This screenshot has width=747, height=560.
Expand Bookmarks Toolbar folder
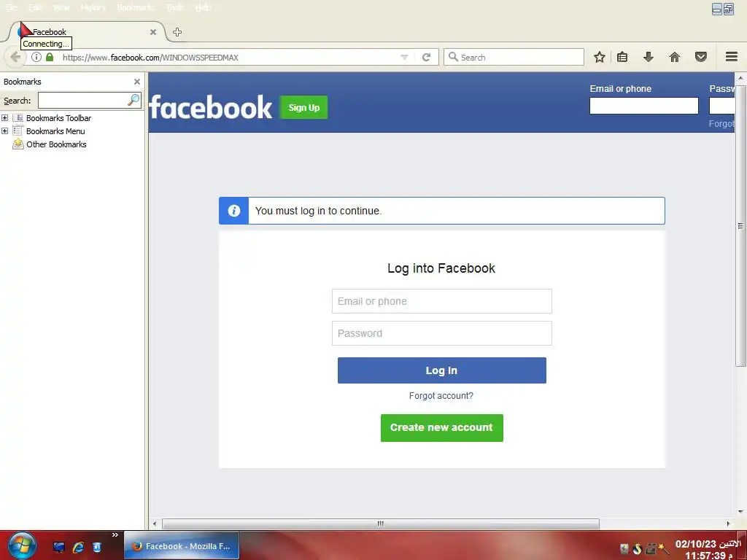click(x=5, y=117)
